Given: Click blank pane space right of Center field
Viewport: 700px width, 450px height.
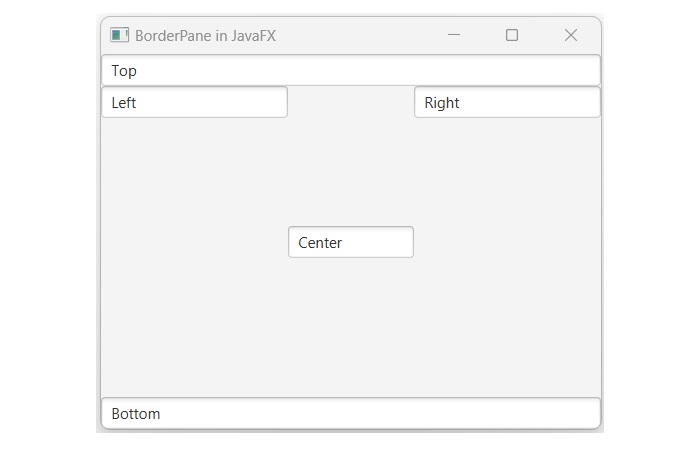Looking at the screenshot, I should pyautogui.click(x=507, y=242).
